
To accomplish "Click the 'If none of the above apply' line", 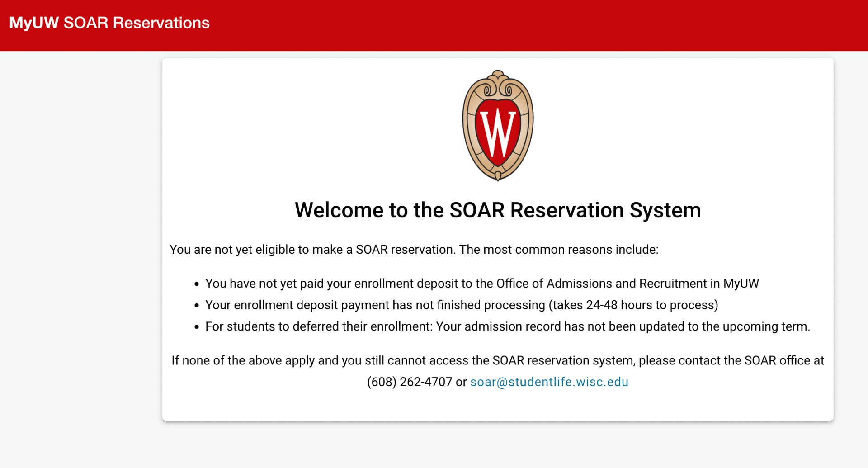I will (498, 360).
